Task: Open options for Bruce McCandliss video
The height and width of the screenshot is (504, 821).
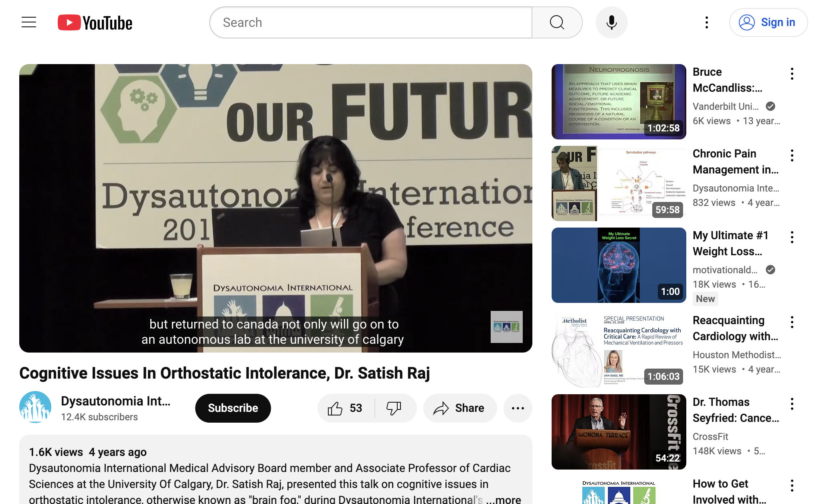Action: [x=792, y=74]
